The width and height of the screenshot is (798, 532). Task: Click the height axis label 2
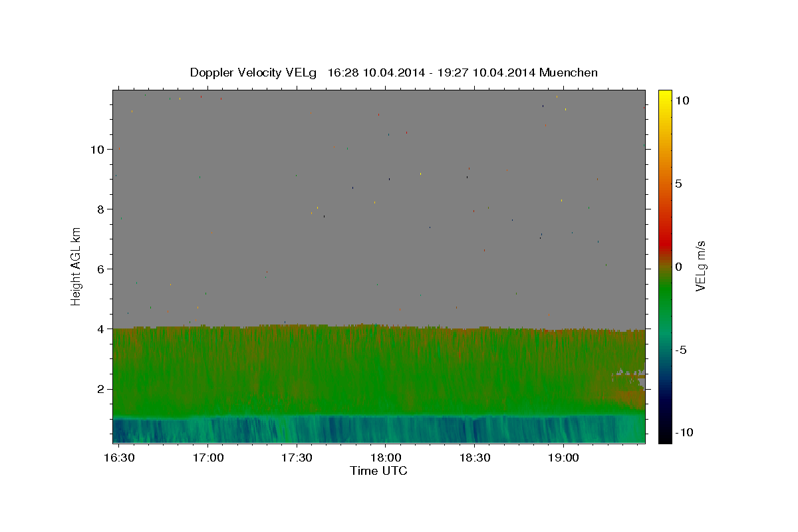[101, 389]
